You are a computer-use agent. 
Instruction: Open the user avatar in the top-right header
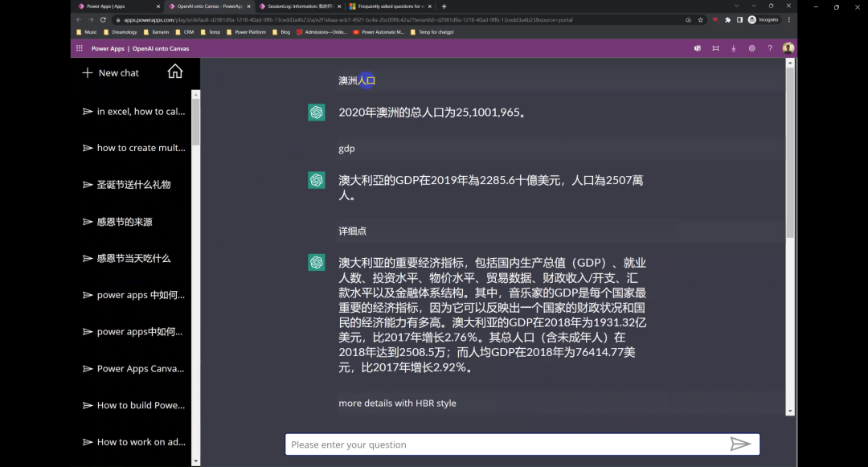(788, 48)
